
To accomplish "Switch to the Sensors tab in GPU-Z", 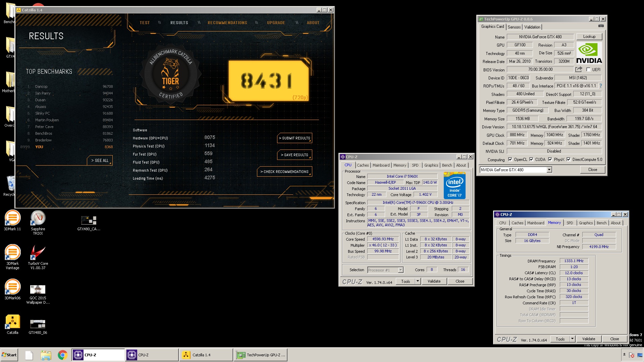I will click(514, 27).
